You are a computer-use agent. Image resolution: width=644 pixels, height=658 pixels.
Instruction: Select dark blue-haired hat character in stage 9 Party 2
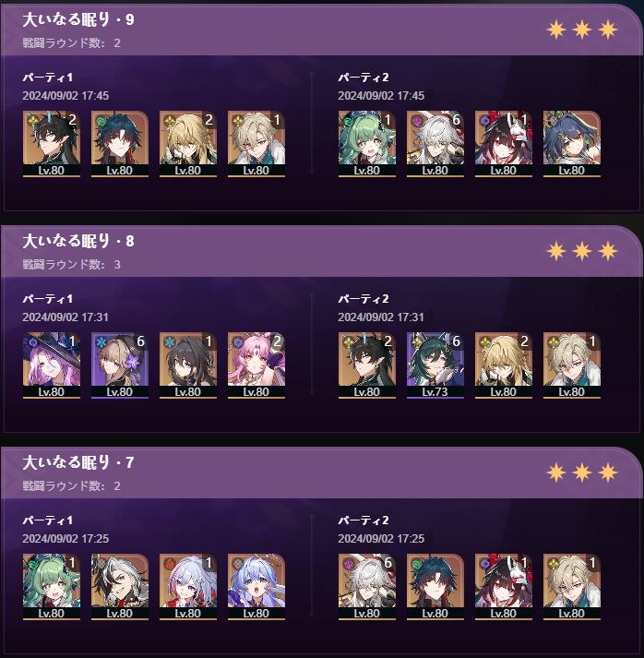(x=572, y=144)
